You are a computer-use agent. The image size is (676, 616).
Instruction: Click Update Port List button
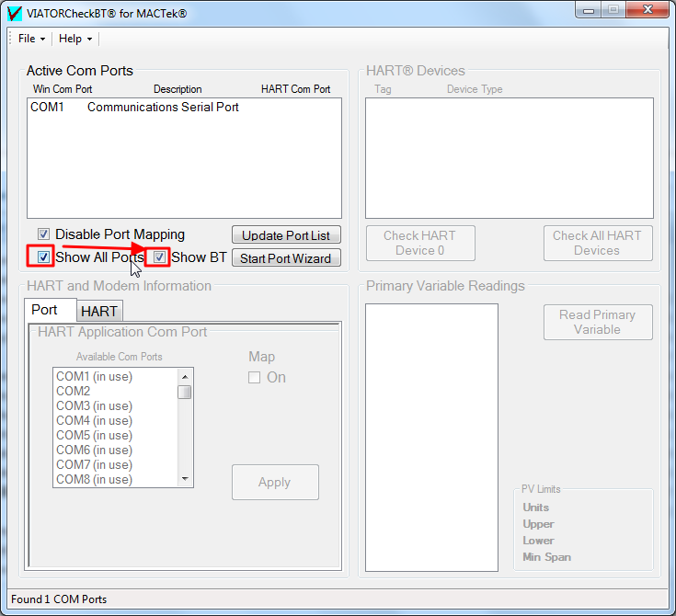pyautogui.click(x=286, y=235)
